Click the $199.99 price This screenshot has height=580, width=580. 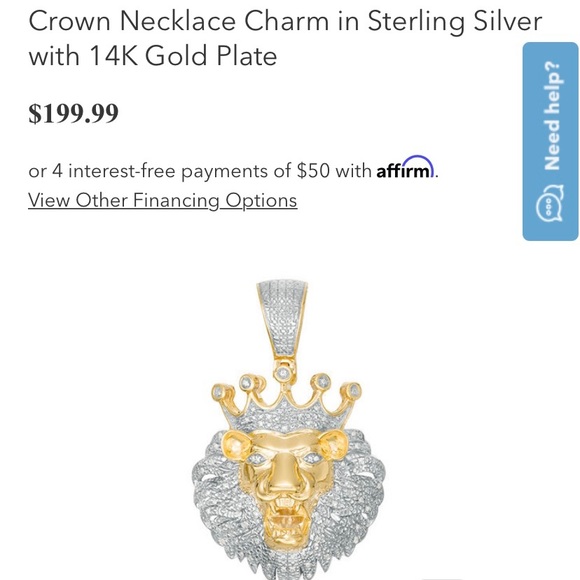pyautogui.click(x=74, y=113)
